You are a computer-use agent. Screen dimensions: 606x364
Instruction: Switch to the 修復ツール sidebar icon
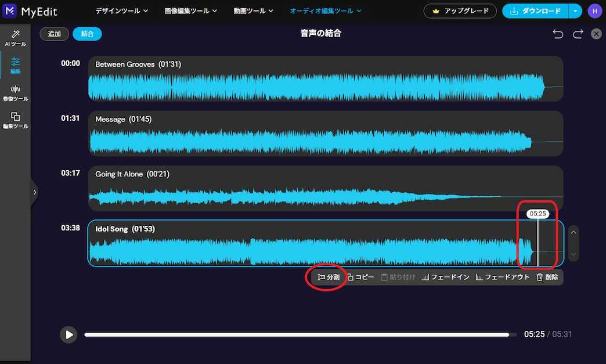(x=15, y=93)
